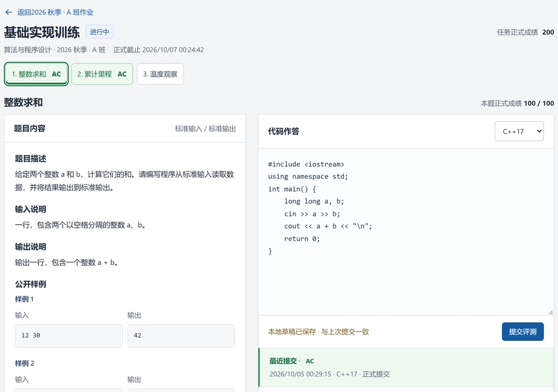Click the 提交评测 submit button
Screen dimensions: 558x392
pos(523,332)
